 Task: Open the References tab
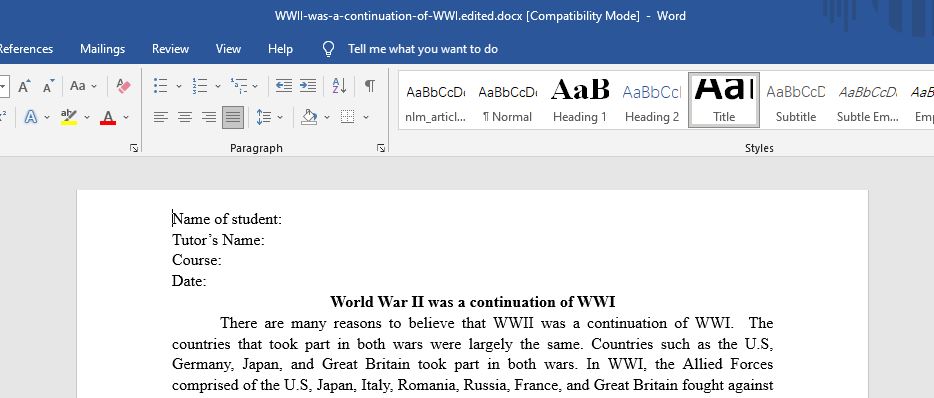(25, 49)
